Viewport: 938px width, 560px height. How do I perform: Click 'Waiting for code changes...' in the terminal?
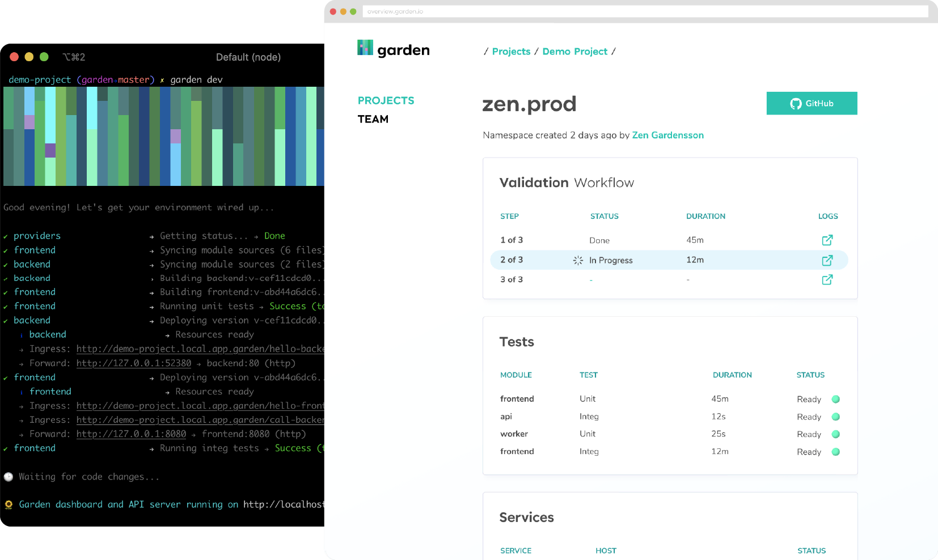point(89,477)
